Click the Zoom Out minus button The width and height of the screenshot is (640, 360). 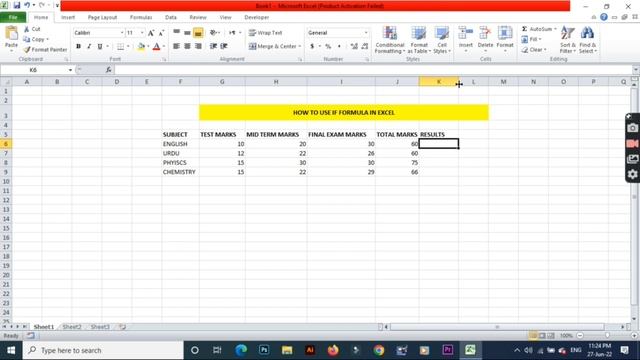580,336
